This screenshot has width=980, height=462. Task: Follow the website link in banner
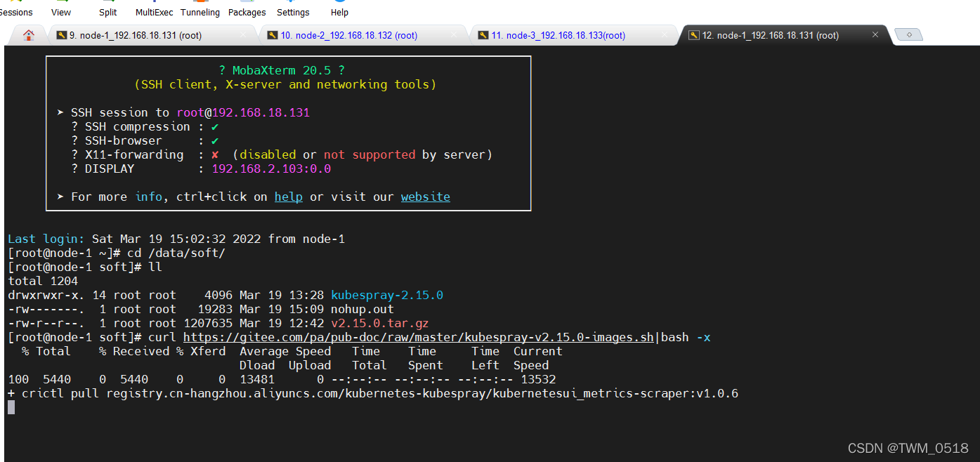(425, 197)
